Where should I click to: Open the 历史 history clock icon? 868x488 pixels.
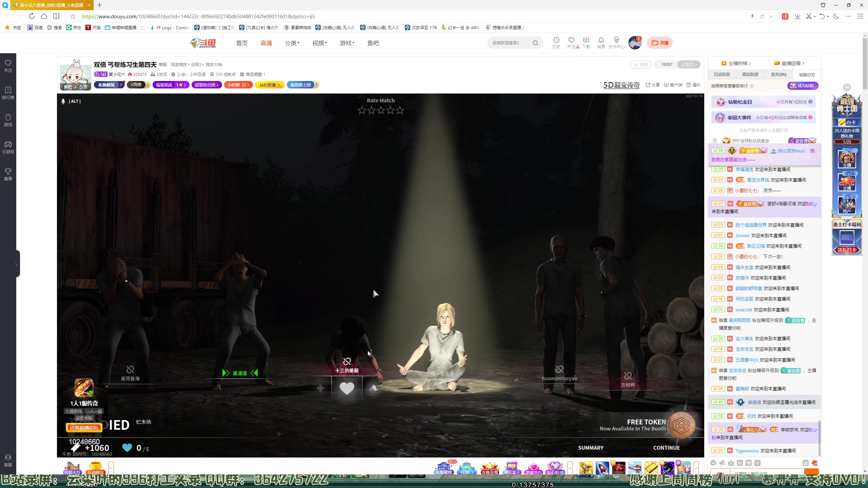(x=556, y=42)
